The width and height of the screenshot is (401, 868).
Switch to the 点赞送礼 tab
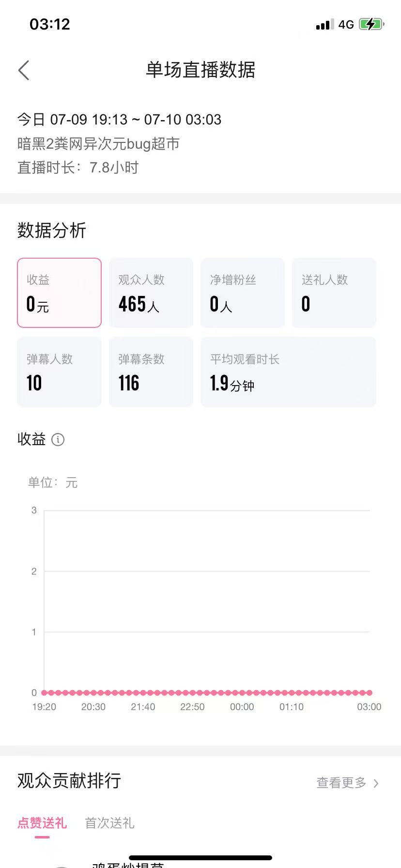click(42, 823)
